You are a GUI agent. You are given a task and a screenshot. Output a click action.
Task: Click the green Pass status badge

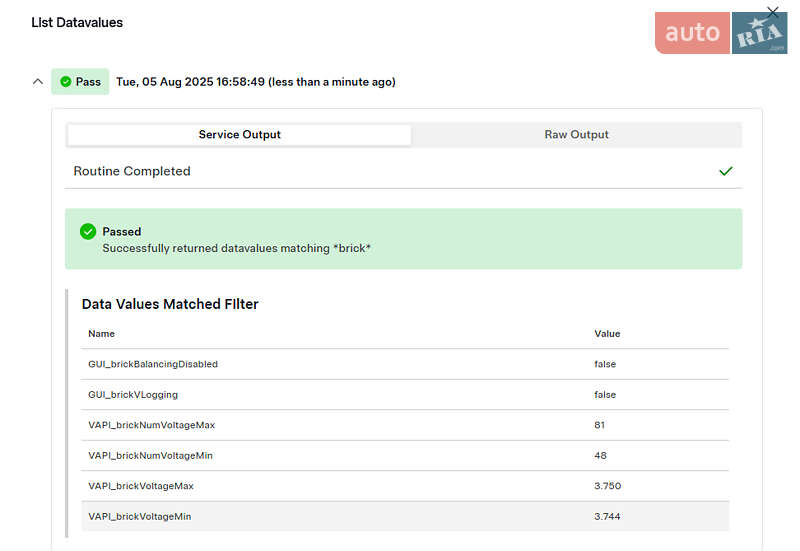(x=80, y=82)
